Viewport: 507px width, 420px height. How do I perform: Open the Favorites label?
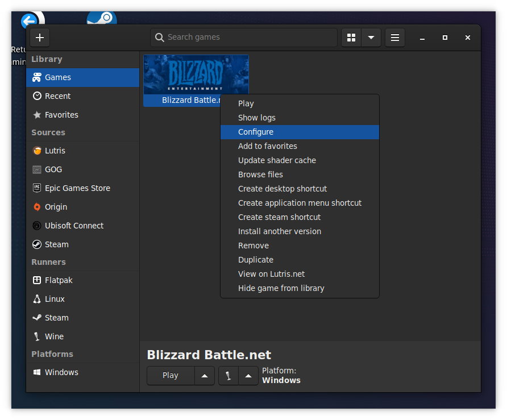61,115
